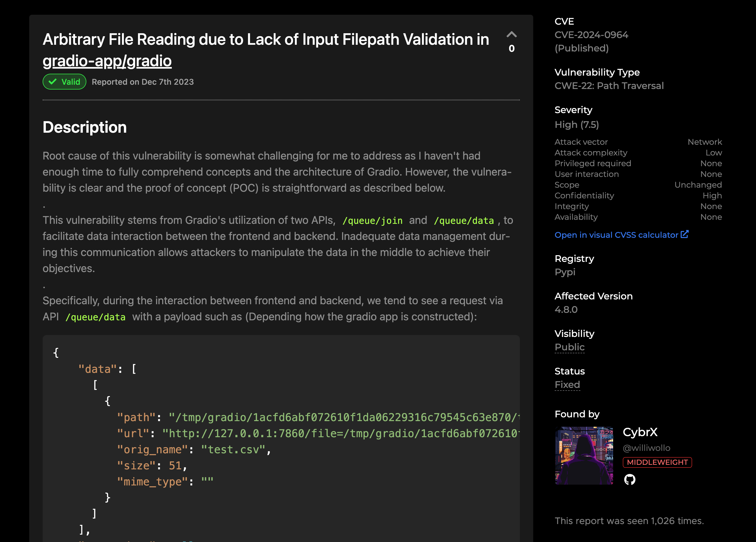
Task: Open in visual CVSS calculator link
Action: 616,235
